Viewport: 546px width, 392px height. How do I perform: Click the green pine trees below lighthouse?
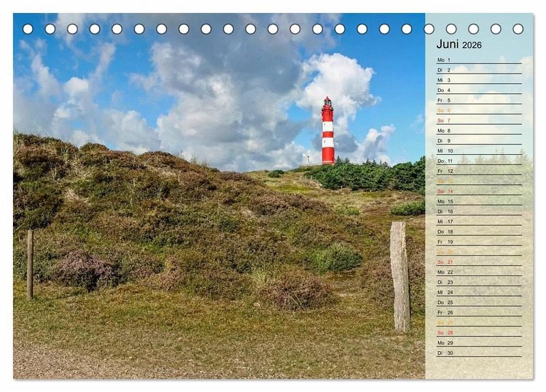point(369,176)
